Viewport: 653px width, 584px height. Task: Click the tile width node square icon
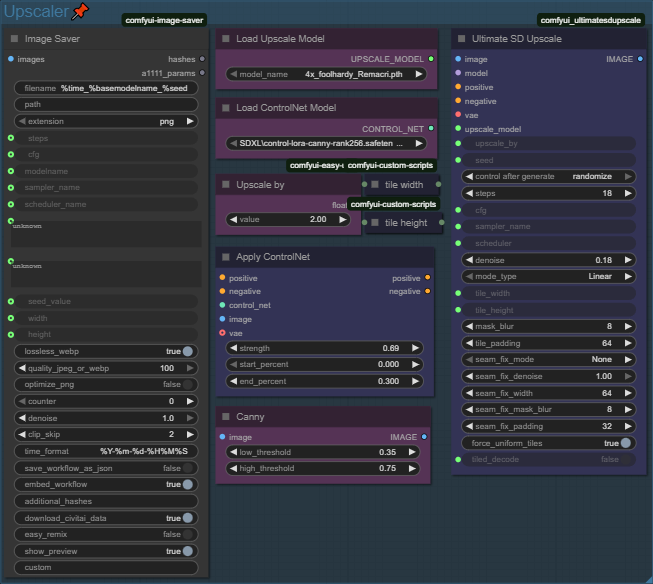pyautogui.click(x=375, y=185)
